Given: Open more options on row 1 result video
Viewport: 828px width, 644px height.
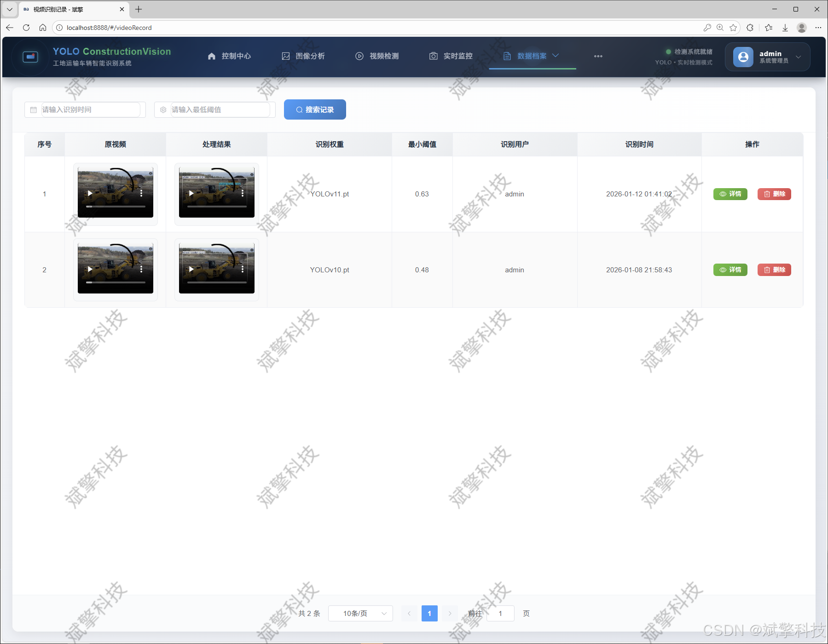Looking at the screenshot, I should [243, 193].
